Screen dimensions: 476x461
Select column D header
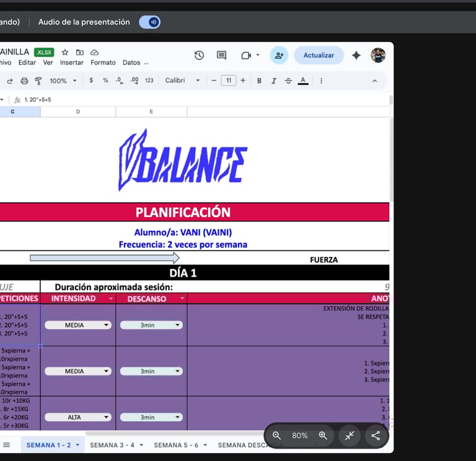pos(78,112)
